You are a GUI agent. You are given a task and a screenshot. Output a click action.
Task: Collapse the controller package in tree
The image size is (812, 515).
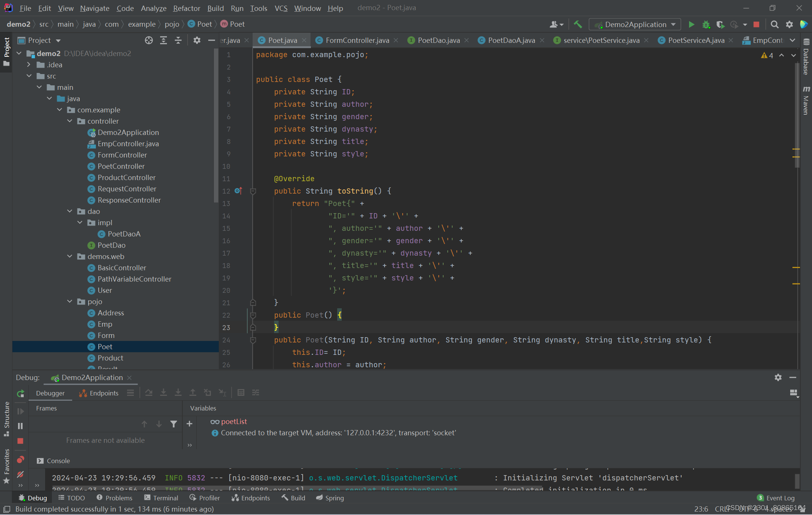(x=70, y=121)
